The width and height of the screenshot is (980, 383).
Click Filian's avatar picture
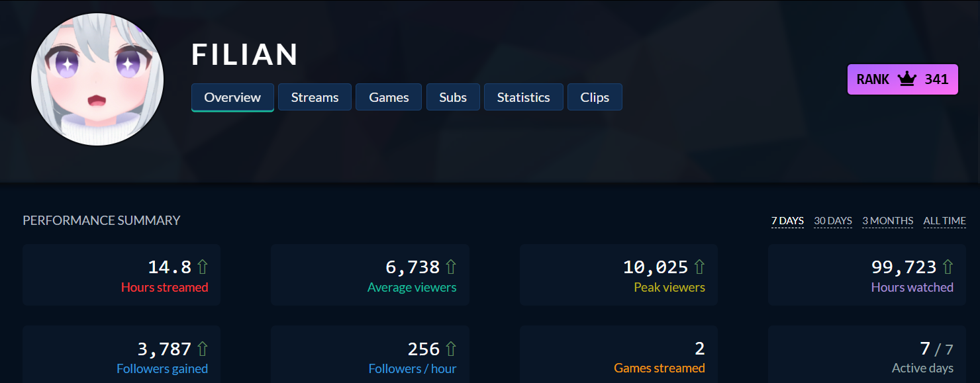pos(97,79)
